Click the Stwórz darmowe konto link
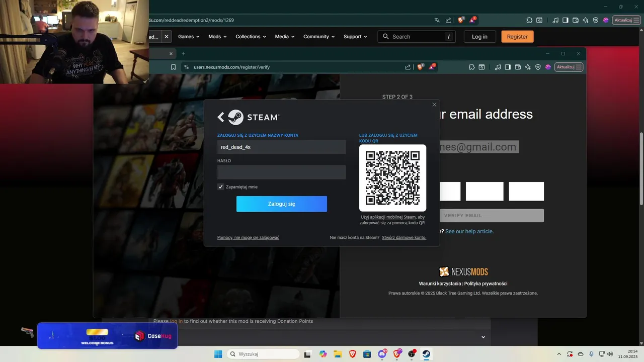The width and height of the screenshot is (644, 362). pos(404,237)
